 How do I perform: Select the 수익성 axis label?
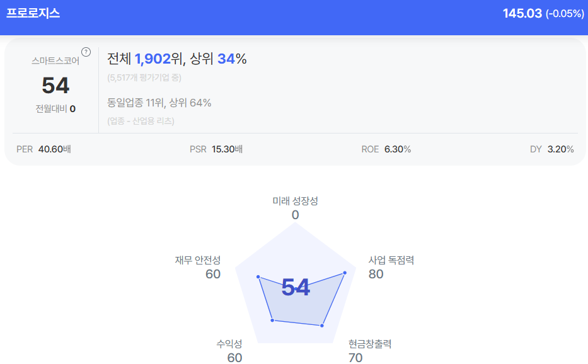point(229,344)
